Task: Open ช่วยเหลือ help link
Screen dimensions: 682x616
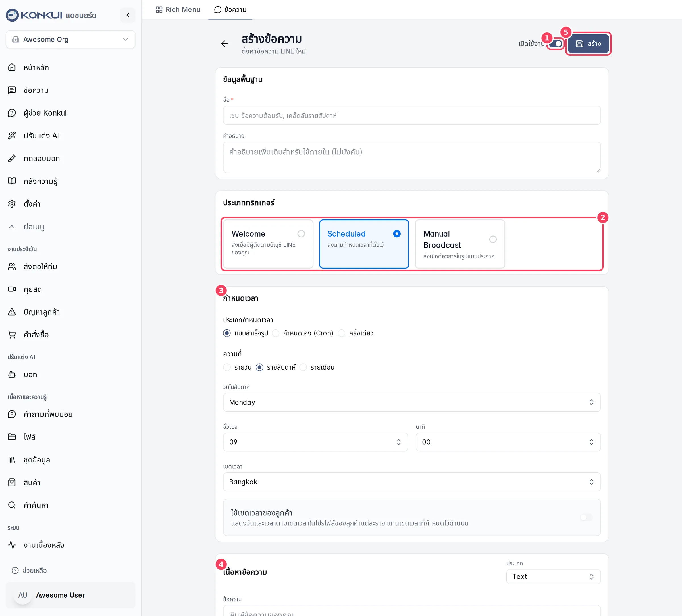Action: [x=30, y=570]
